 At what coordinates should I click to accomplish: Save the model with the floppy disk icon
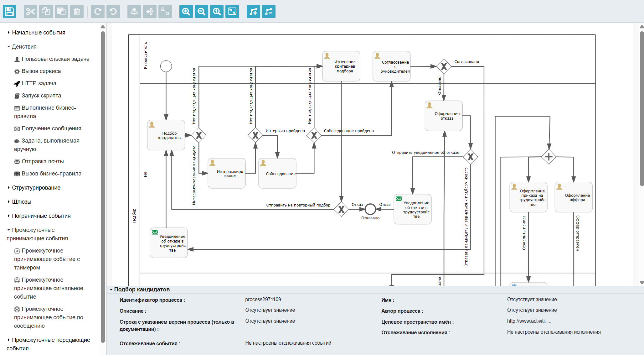pos(9,12)
